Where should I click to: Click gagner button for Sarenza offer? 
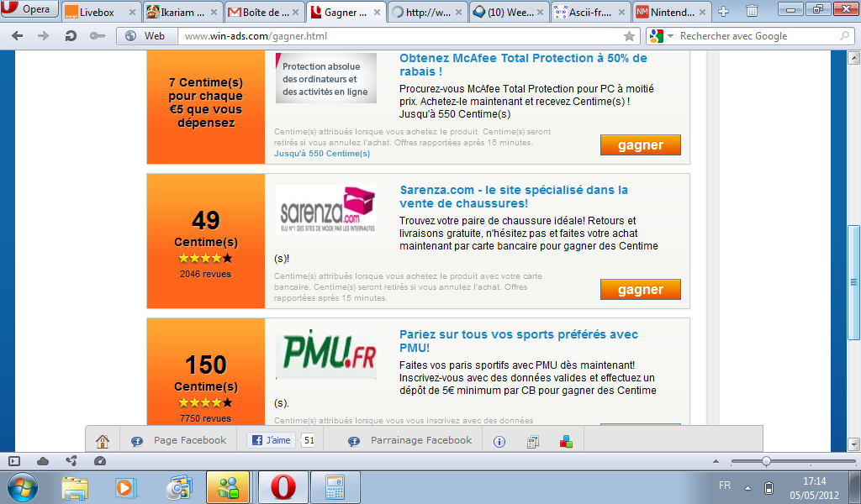(640, 289)
